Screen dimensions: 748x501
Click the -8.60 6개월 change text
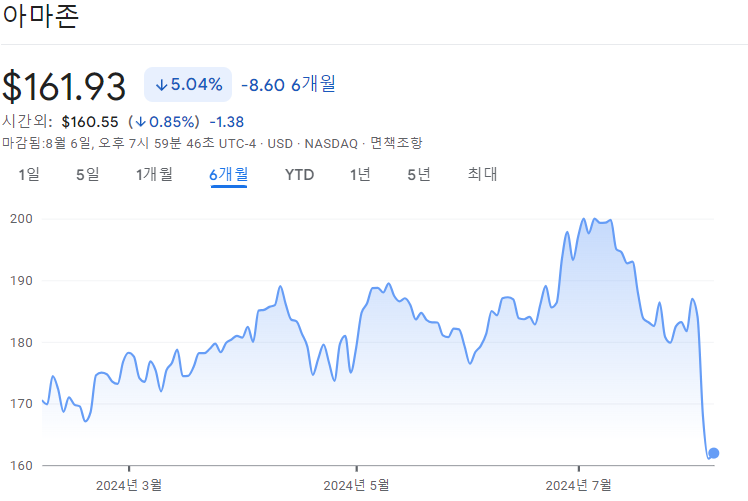tap(288, 84)
